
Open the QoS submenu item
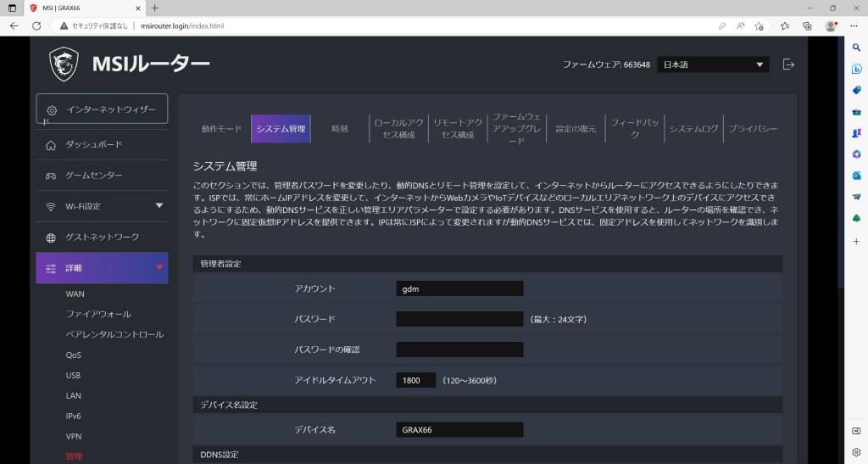pyautogui.click(x=73, y=355)
